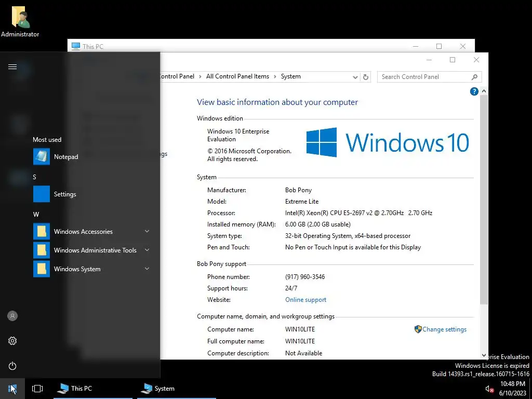532x399 pixels.
Task: Open the Settings gear in Start sidebar
Action: point(12,341)
